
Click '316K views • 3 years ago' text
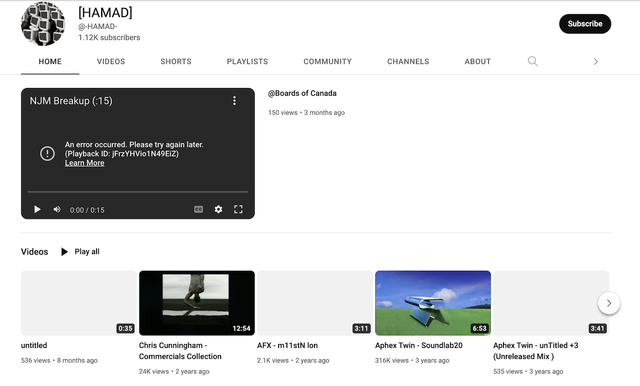tap(412, 361)
